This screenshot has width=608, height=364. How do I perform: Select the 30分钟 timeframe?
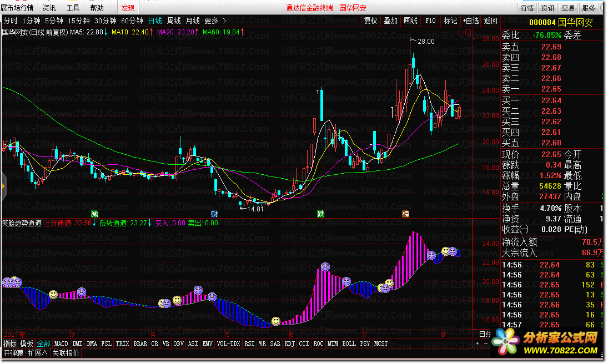[105, 21]
